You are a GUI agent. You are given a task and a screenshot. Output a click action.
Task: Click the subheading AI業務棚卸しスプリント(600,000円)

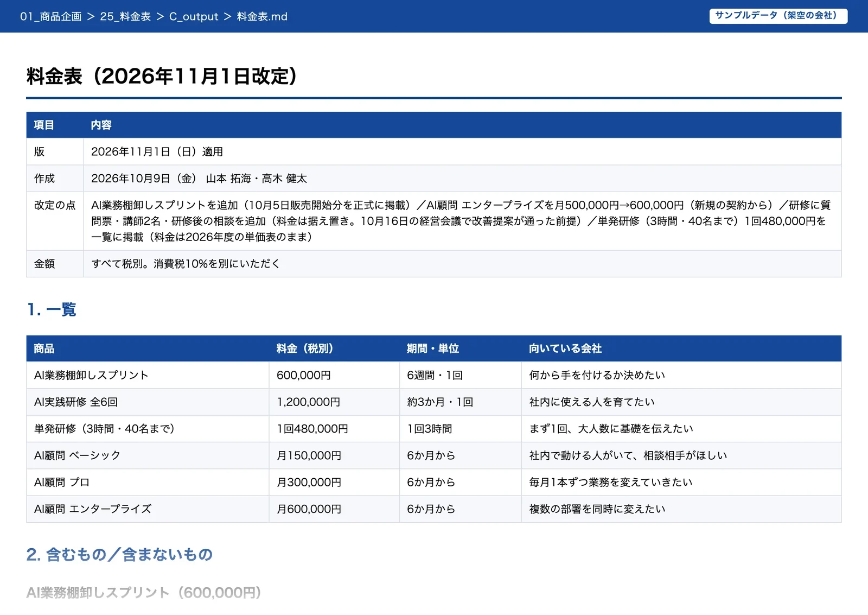[x=144, y=592]
